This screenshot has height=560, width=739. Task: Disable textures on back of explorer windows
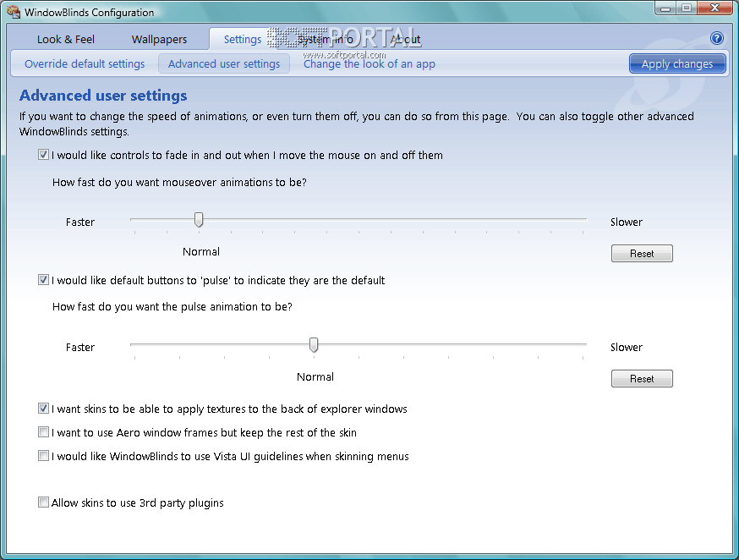43,409
